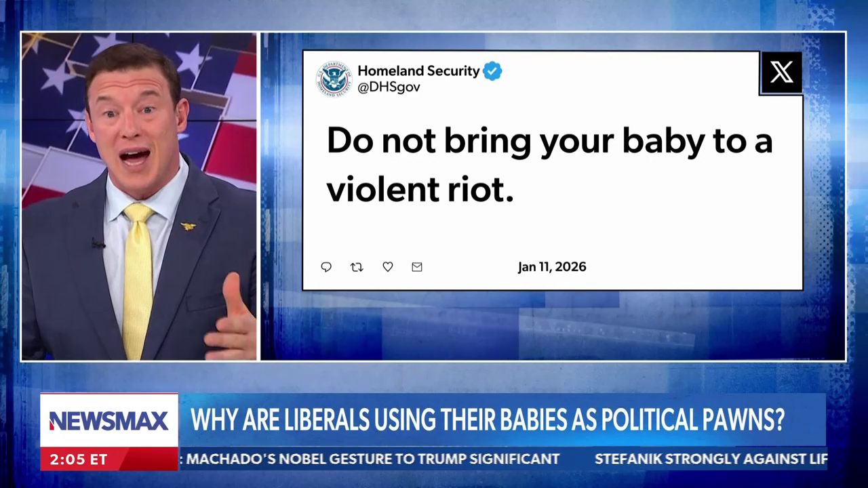
Task: Click the X logo icon
Action: [x=781, y=73]
